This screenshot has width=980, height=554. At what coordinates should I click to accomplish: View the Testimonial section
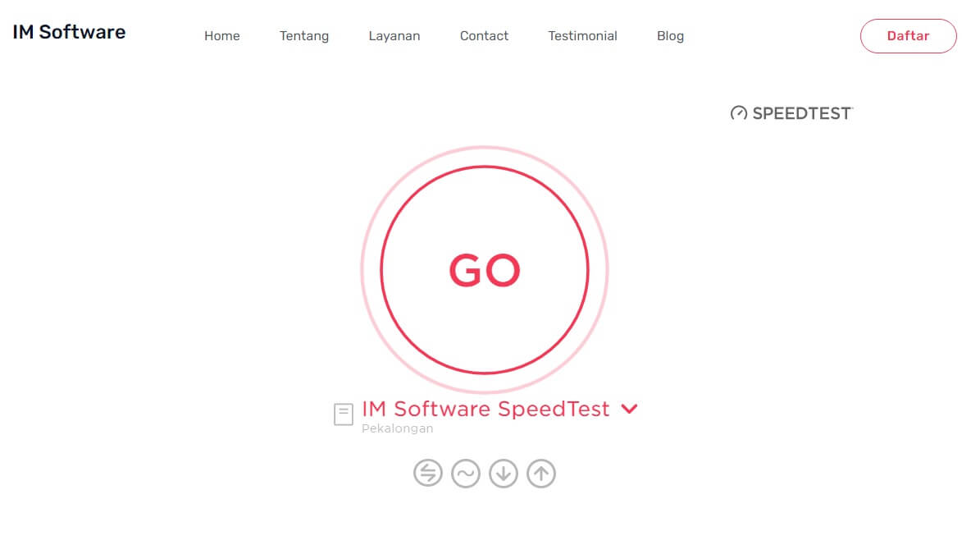click(582, 36)
